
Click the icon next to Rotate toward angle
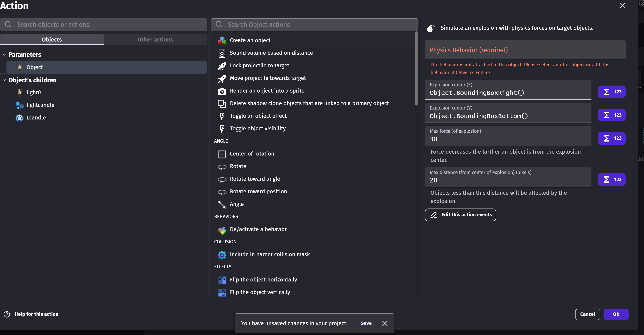(x=222, y=179)
